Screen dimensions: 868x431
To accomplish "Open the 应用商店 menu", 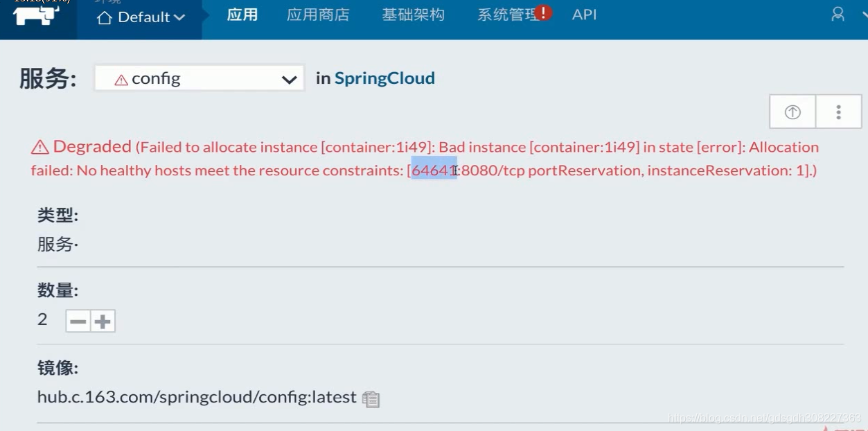I will click(x=318, y=15).
